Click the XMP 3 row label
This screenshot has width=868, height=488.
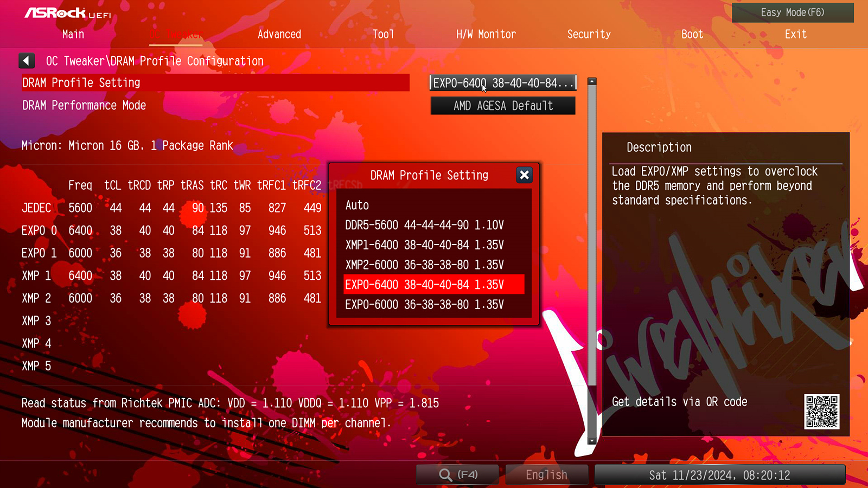coord(36,321)
